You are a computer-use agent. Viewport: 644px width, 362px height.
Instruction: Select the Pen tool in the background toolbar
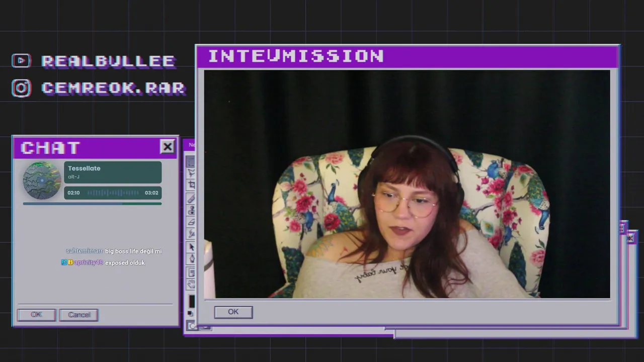[191, 259]
